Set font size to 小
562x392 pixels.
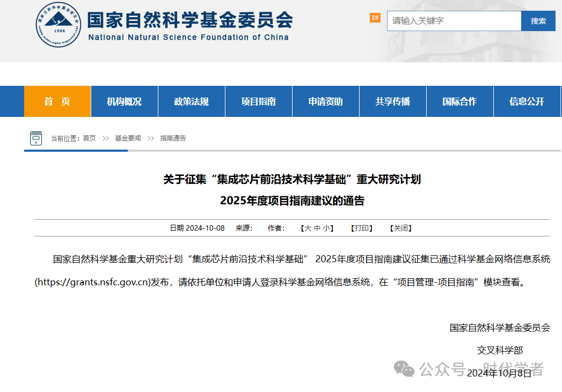[x=326, y=228]
